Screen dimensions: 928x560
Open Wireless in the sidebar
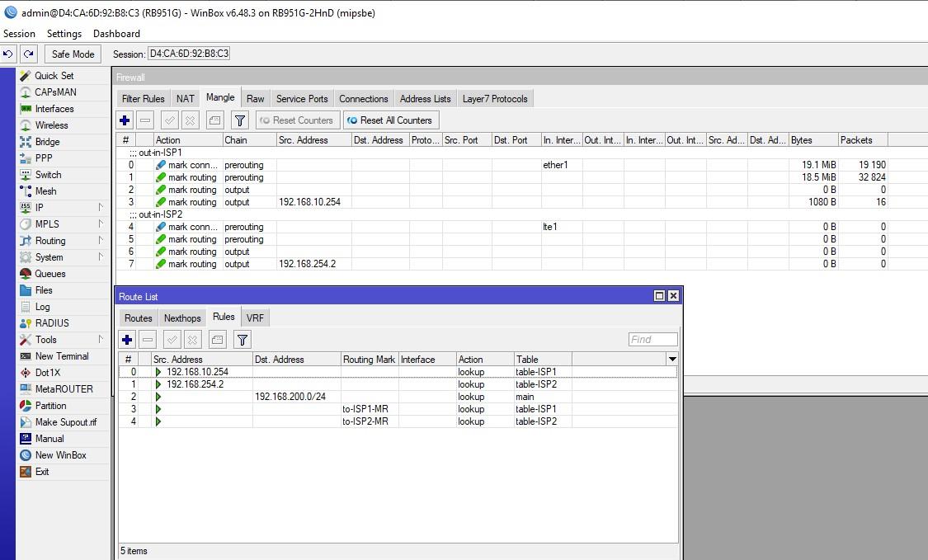click(x=51, y=125)
